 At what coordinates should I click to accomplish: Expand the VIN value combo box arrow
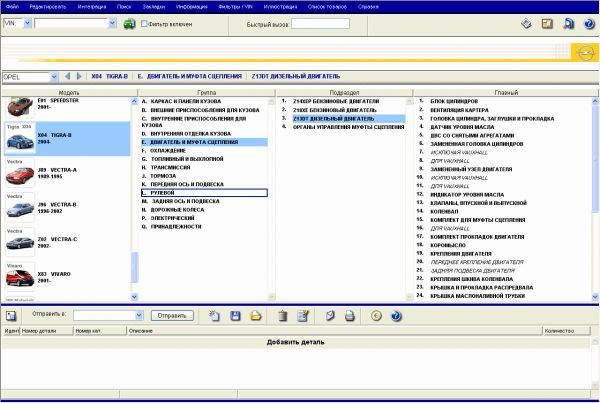tap(112, 23)
